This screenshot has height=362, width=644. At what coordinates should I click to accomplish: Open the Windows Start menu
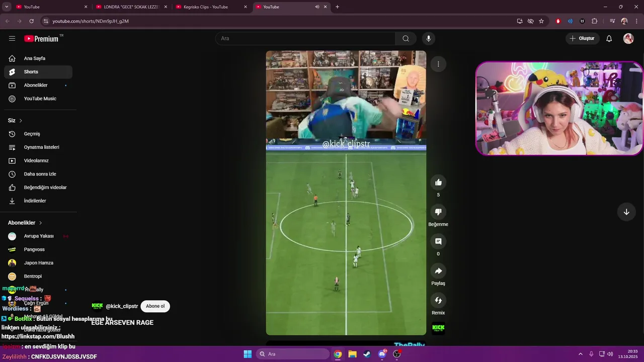tap(248, 354)
